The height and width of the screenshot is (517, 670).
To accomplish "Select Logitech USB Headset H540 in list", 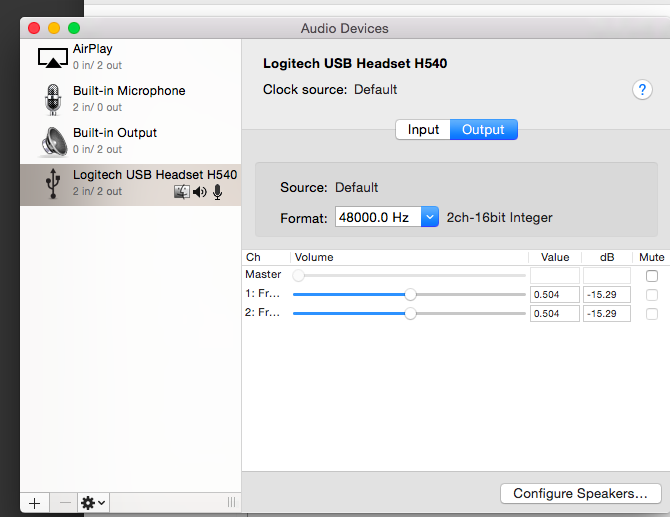I will click(131, 185).
